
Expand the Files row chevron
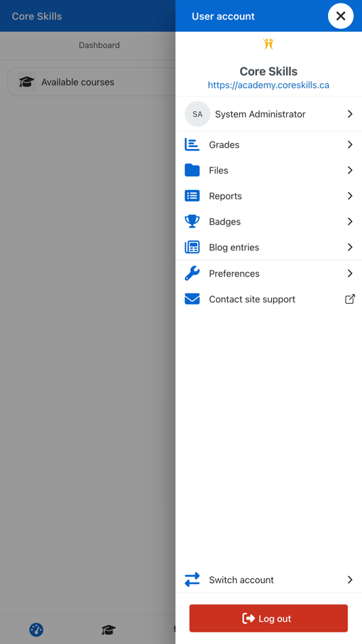pyautogui.click(x=350, y=170)
